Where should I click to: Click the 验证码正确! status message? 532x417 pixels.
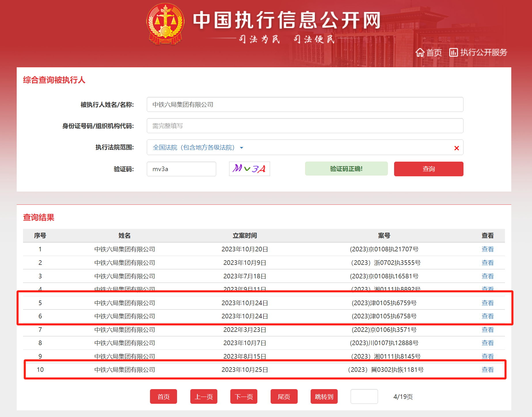point(346,169)
